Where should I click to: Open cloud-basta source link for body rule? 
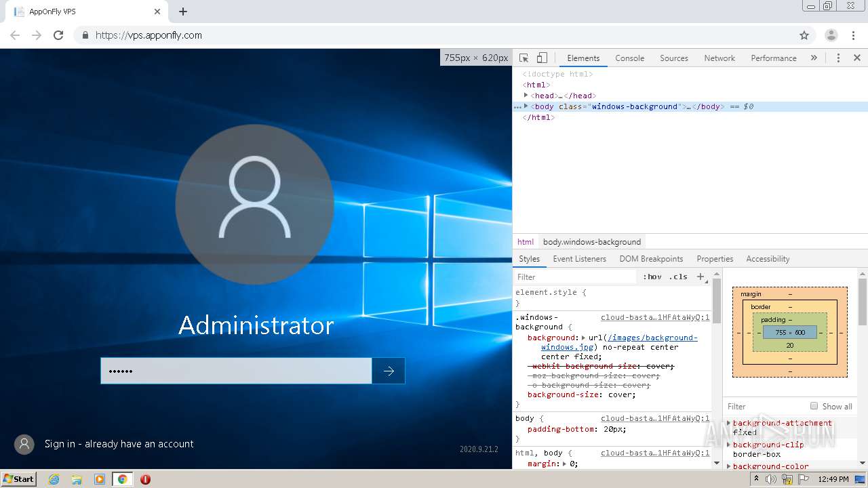click(x=655, y=419)
